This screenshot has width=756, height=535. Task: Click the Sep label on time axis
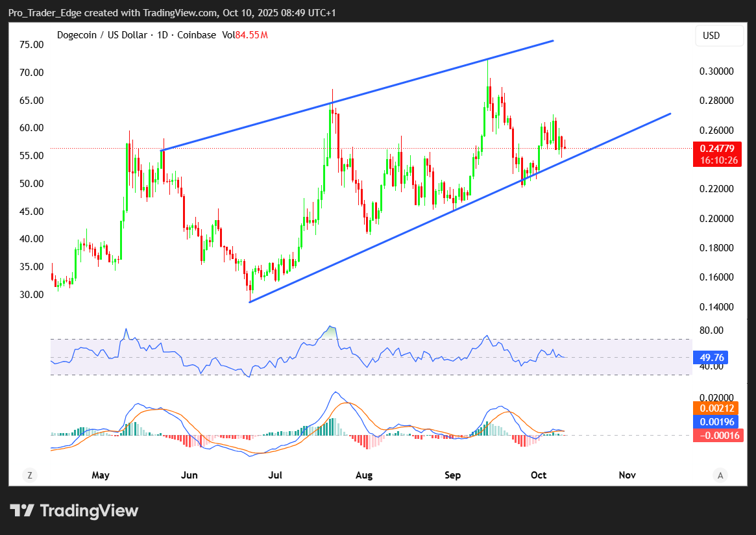452,475
